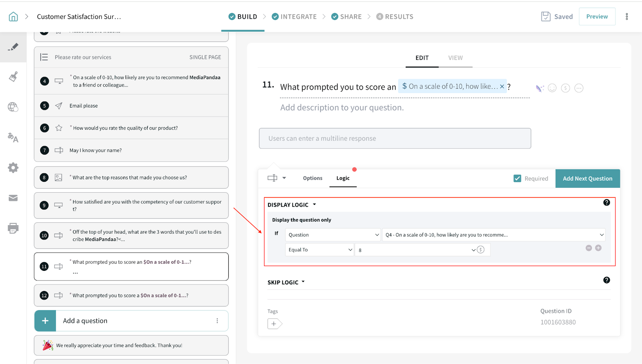This screenshot has width=642, height=364.
Task: Click the home icon in breadcrumb
Action: pyautogui.click(x=13, y=16)
